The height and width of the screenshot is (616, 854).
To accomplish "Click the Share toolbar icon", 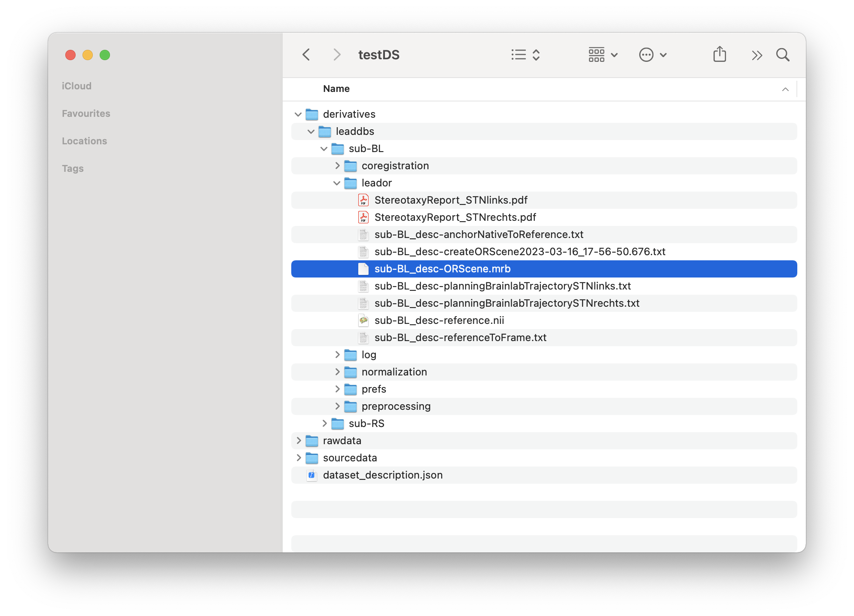I will point(720,55).
